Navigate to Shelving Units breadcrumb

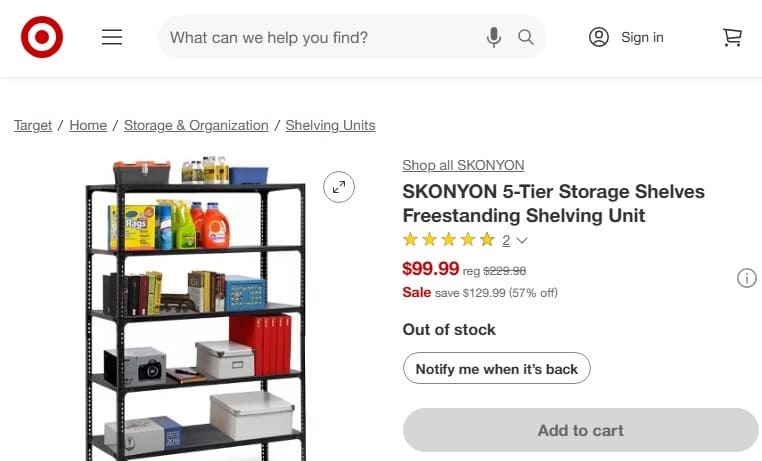click(330, 125)
